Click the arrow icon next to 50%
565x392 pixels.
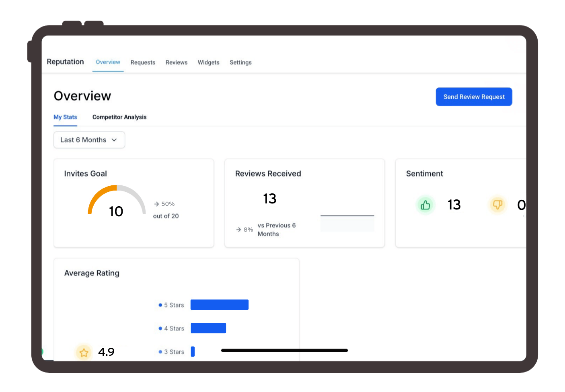click(156, 204)
